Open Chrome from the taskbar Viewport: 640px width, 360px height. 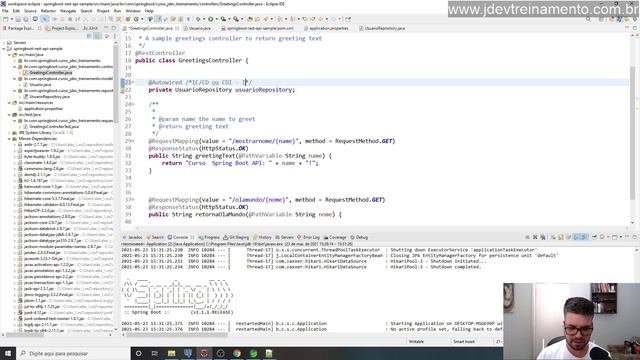click(x=237, y=353)
